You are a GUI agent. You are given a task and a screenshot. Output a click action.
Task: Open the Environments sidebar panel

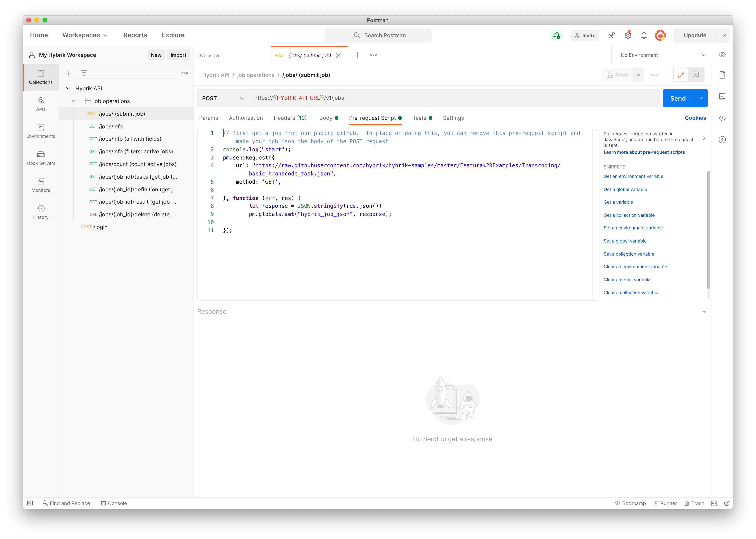[41, 131]
